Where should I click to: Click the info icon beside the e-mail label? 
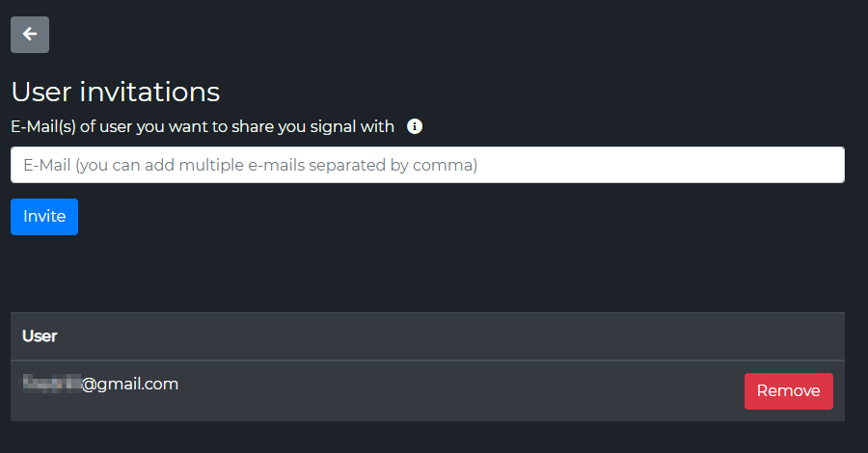click(415, 126)
